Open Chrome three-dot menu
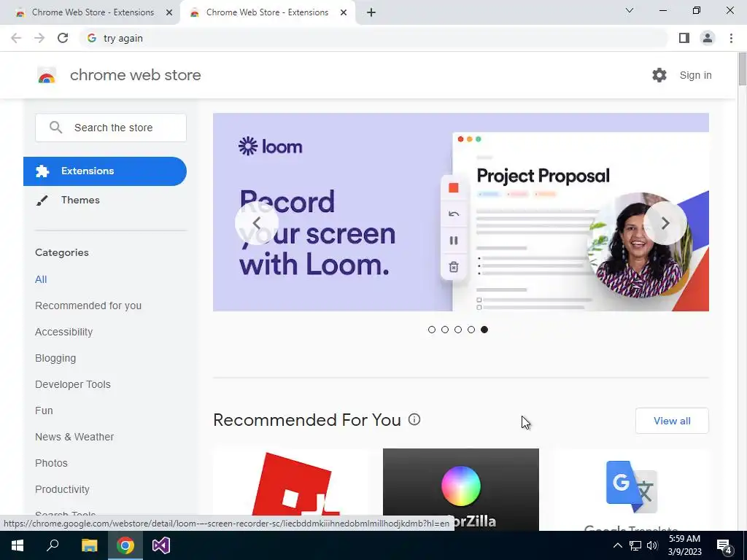This screenshot has height=560, width=747. point(731,38)
